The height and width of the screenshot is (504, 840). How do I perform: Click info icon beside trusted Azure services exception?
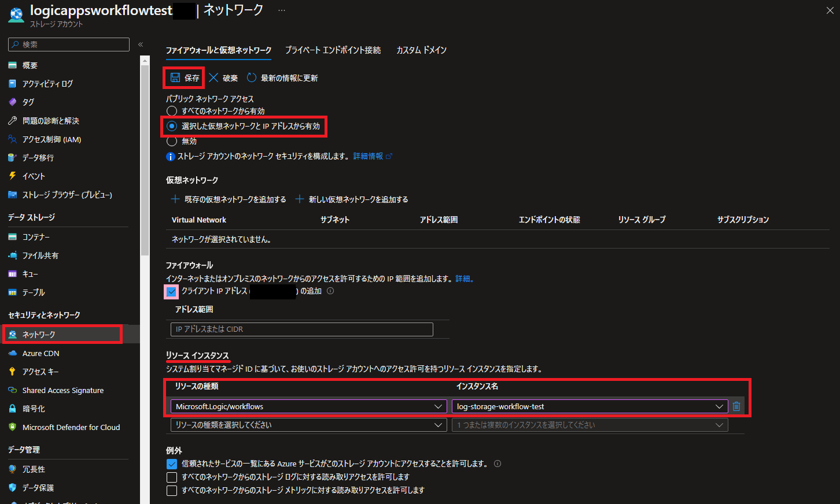[x=498, y=464]
